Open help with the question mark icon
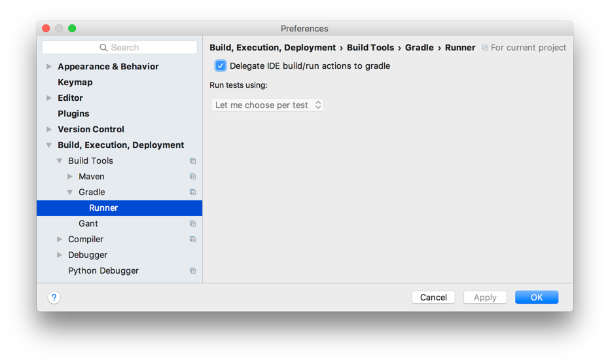This screenshot has width=610, height=364. (54, 297)
